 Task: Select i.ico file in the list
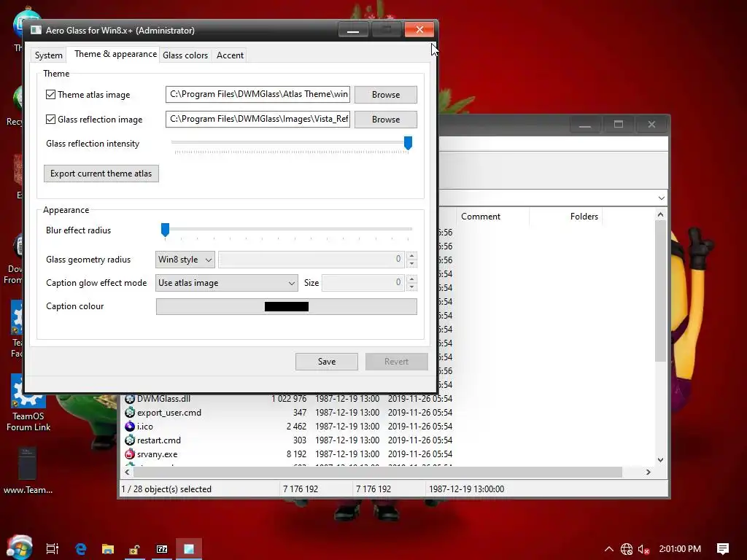tap(145, 426)
